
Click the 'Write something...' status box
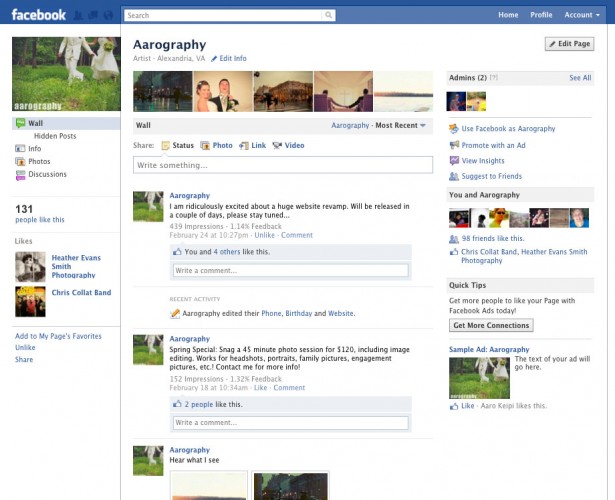point(283,165)
